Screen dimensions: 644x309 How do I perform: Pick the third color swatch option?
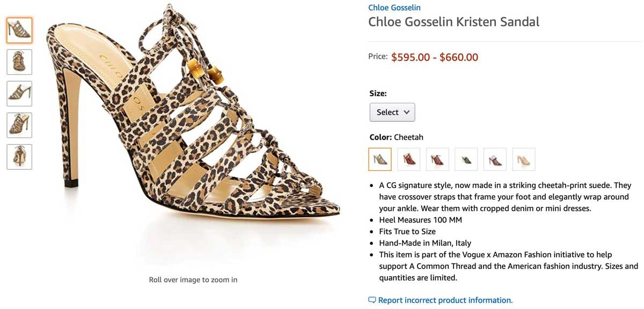point(437,159)
